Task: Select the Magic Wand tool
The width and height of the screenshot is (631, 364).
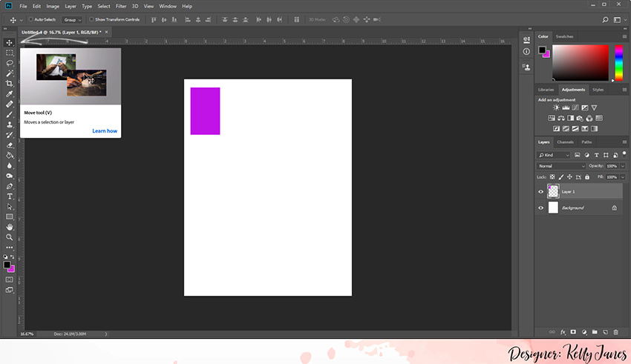Action: [9, 73]
